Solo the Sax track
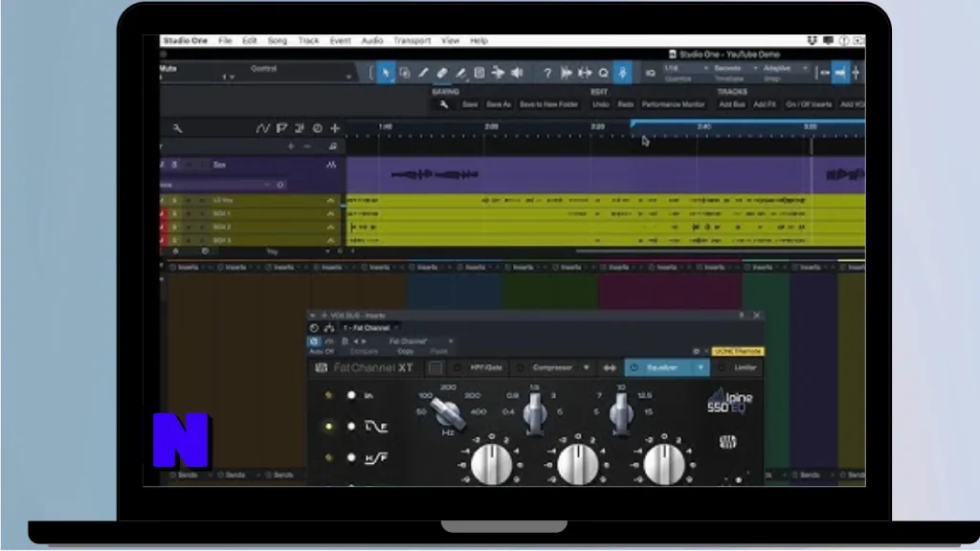The height and width of the screenshot is (551, 980). click(174, 165)
